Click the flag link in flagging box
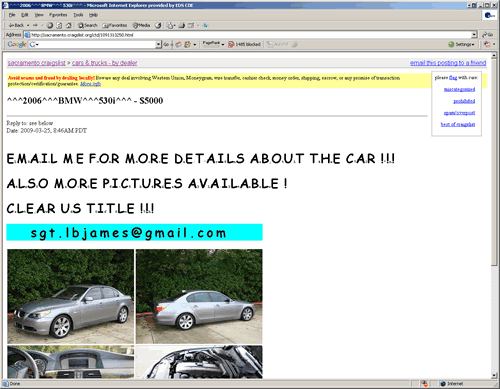This screenshot has width=500, height=389. (x=453, y=78)
